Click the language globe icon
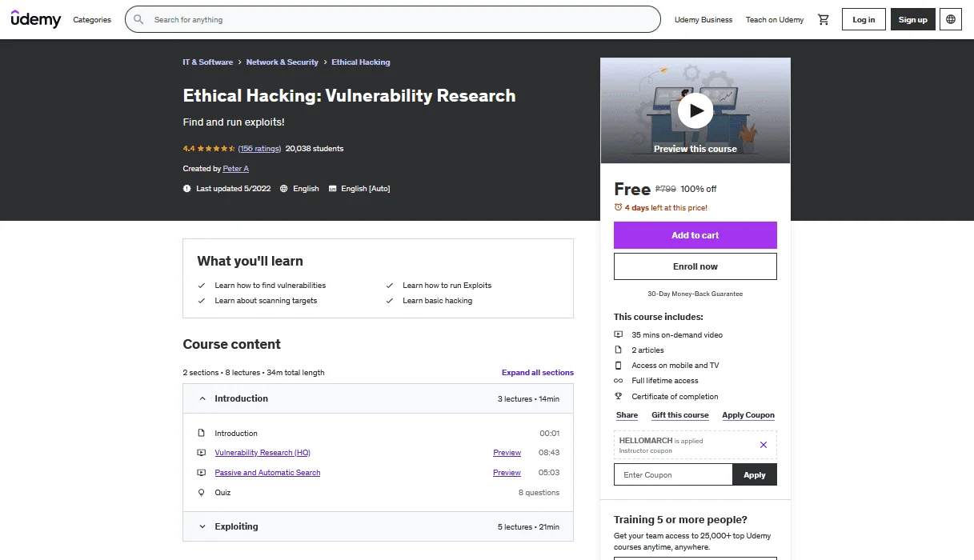This screenshot has width=974, height=560. pyautogui.click(x=951, y=19)
